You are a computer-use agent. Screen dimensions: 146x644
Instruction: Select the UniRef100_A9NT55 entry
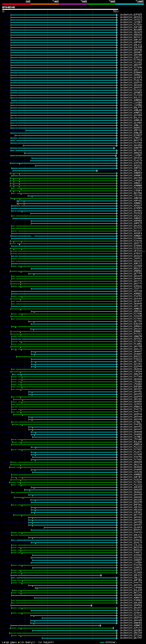(131, 148)
